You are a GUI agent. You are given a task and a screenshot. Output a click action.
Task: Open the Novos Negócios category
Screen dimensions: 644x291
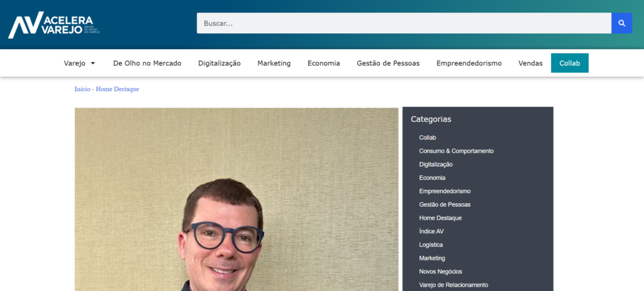440,272
